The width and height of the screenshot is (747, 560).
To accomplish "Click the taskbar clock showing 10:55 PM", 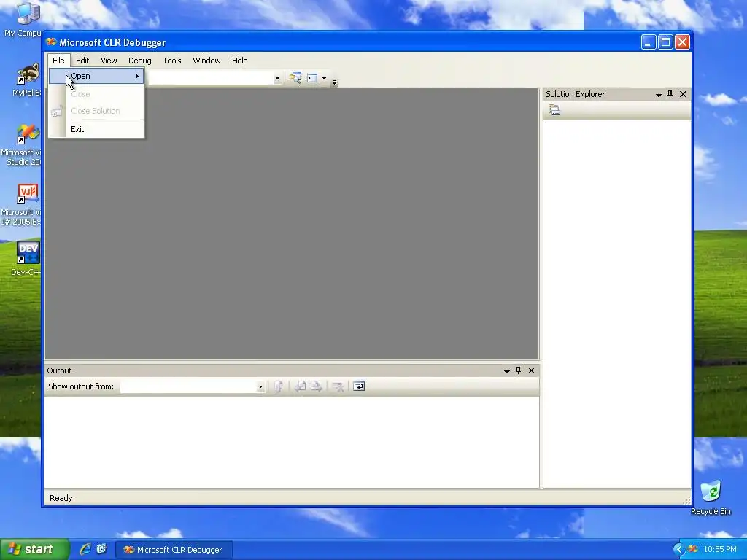I will pos(720,550).
